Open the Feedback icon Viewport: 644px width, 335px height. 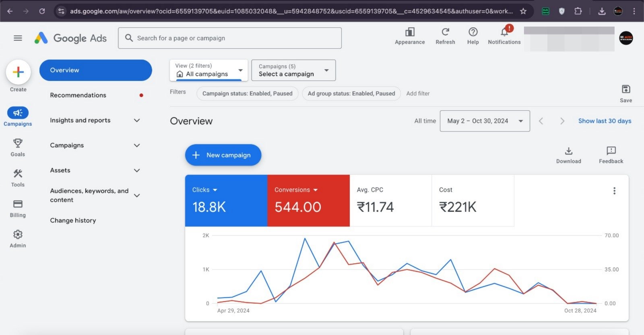click(611, 151)
